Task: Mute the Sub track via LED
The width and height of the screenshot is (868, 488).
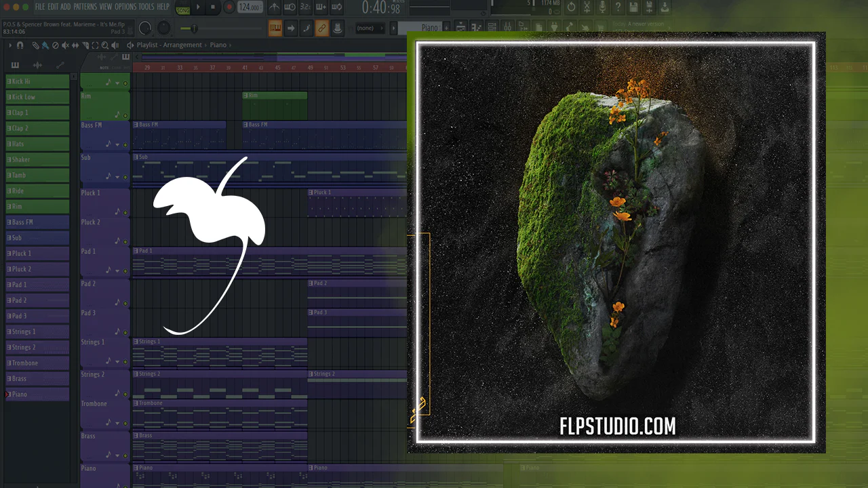Action: [x=125, y=177]
